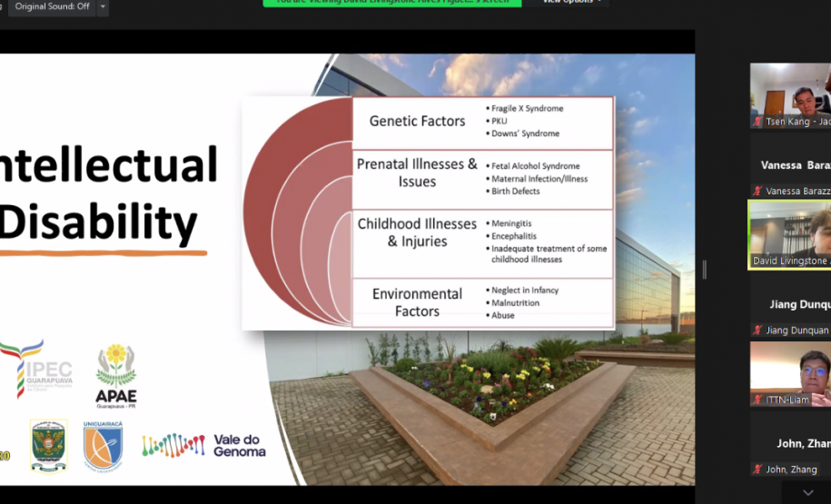This screenshot has width=831, height=504.
Task: Click the Genetic Factors box on the slide
Action: [x=418, y=121]
